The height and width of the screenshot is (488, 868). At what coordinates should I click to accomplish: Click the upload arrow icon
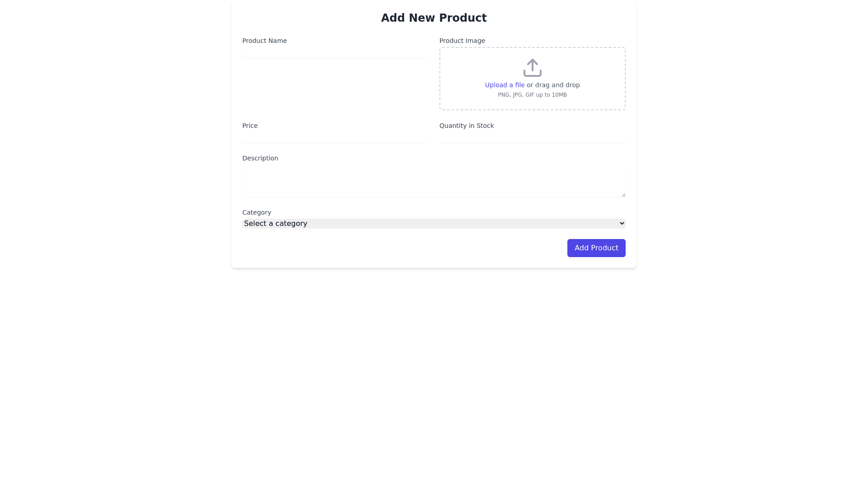[x=532, y=68]
